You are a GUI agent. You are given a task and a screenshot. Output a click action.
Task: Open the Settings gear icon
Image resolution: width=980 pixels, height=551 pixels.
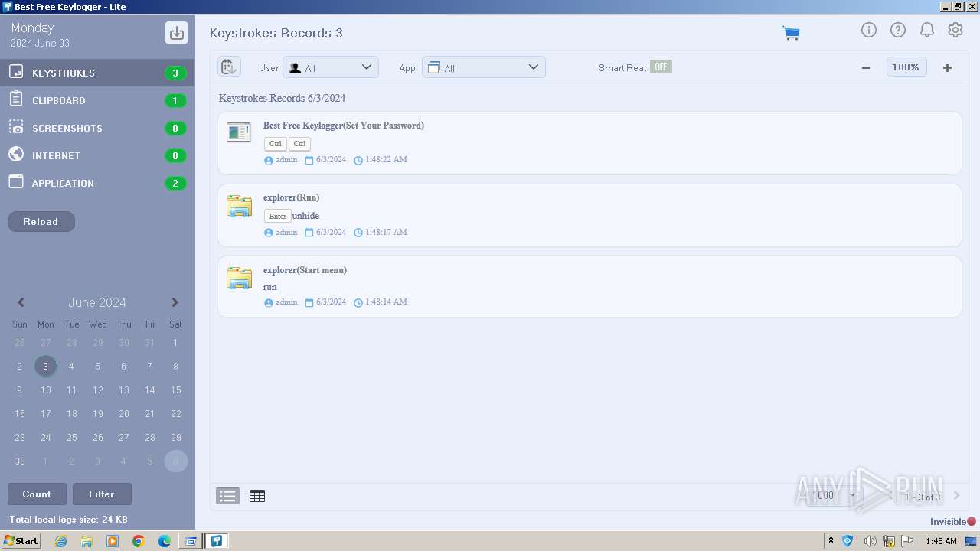coord(955,30)
